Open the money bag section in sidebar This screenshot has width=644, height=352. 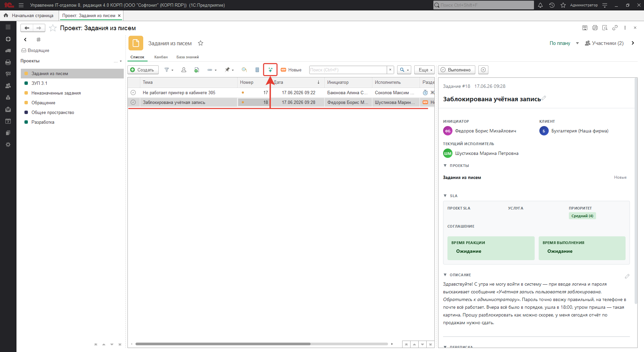pyautogui.click(x=8, y=98)
